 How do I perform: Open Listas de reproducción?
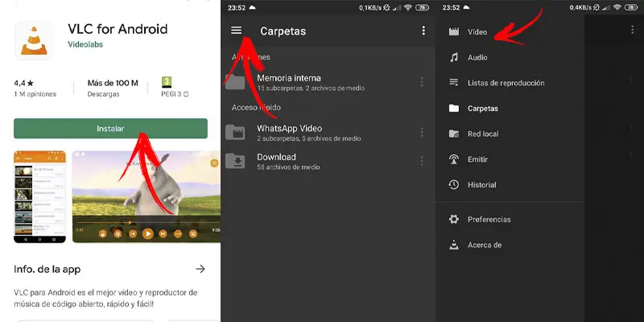click(510, 83)
